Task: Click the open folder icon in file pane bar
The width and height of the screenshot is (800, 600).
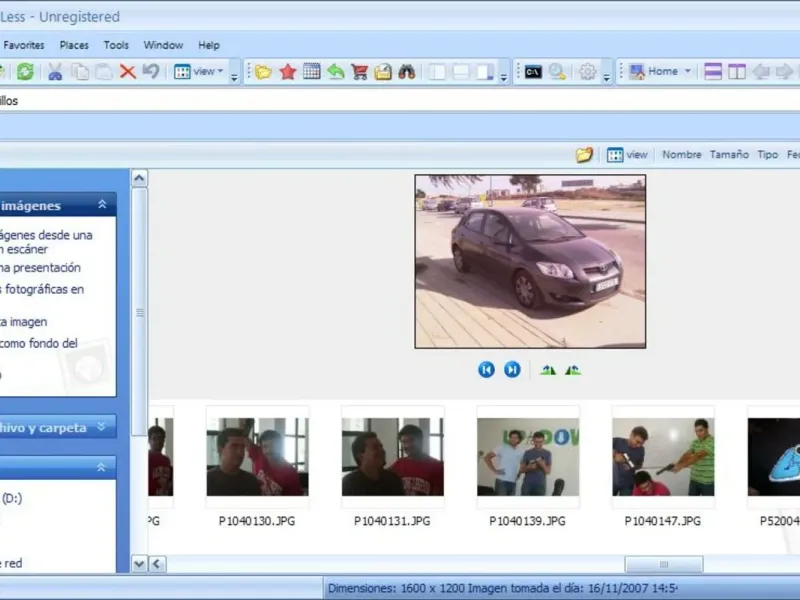Action: coord(584,155)
